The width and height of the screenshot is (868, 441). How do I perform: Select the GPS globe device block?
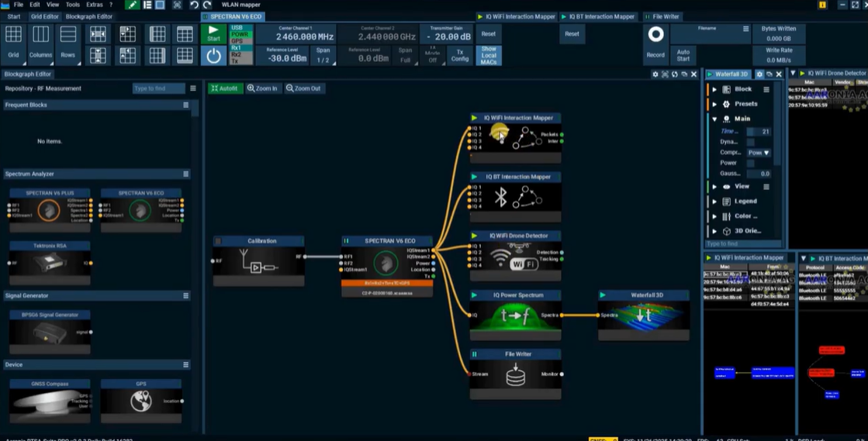[x=141, y=401]
